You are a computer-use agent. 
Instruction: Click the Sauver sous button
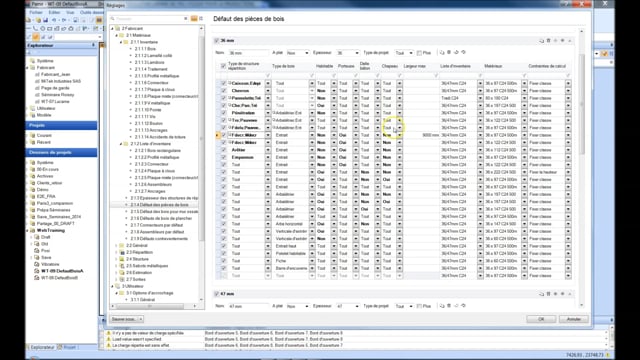(x=124, y=319)
